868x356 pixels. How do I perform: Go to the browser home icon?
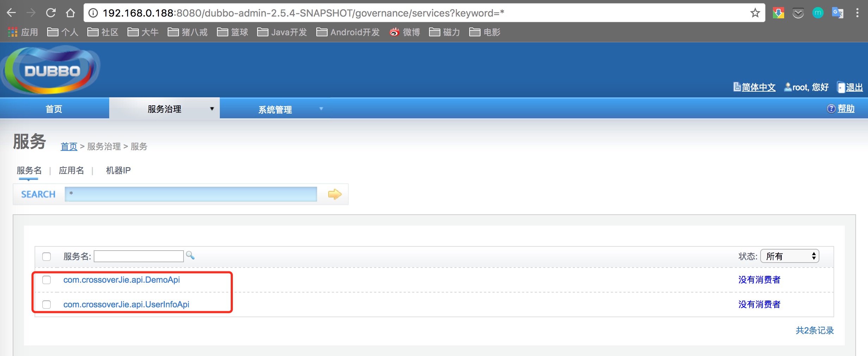[x=70, y=13]
